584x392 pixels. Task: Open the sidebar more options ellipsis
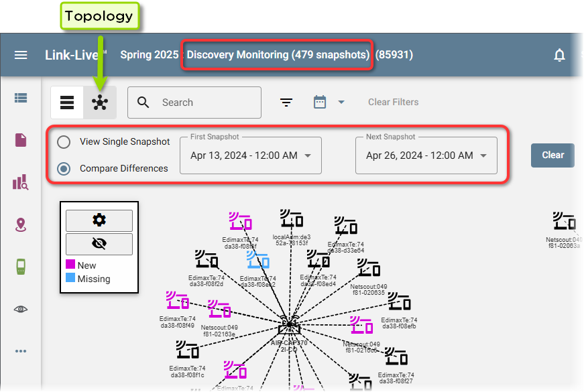(x=21, y=351)
